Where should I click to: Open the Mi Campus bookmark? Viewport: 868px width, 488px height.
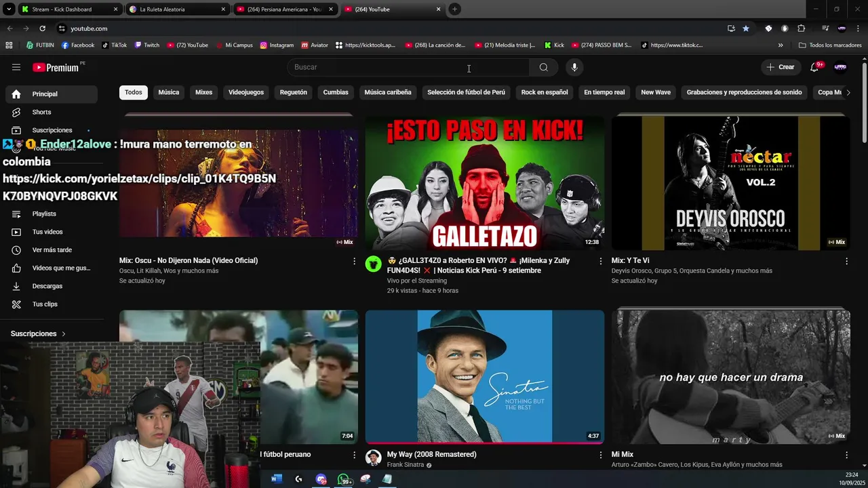coord(235,45)
